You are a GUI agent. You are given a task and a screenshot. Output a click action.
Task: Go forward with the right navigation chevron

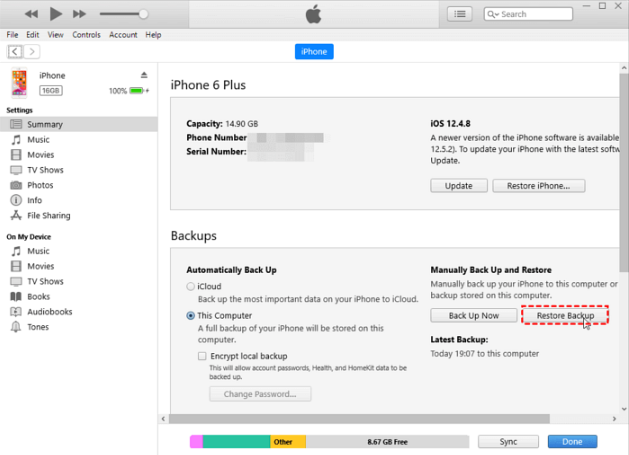click(x=32, y=52)
